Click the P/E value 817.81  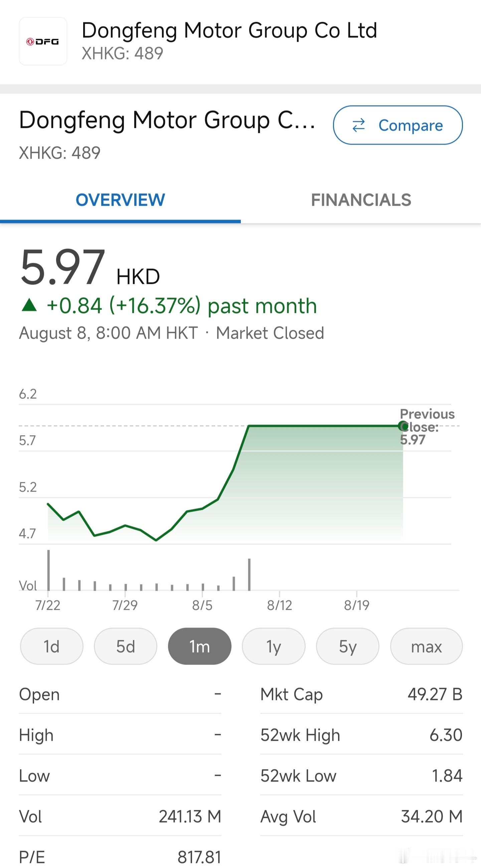pos(199,857)
